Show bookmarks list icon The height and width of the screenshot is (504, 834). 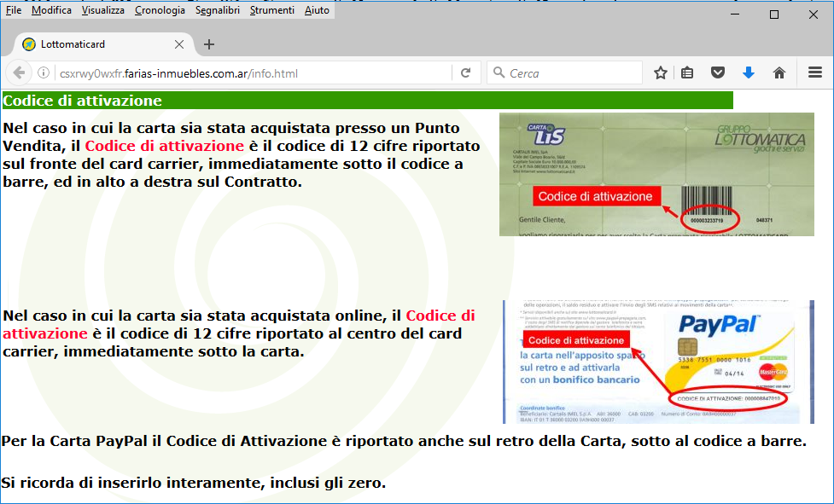(x=687, y=72)
